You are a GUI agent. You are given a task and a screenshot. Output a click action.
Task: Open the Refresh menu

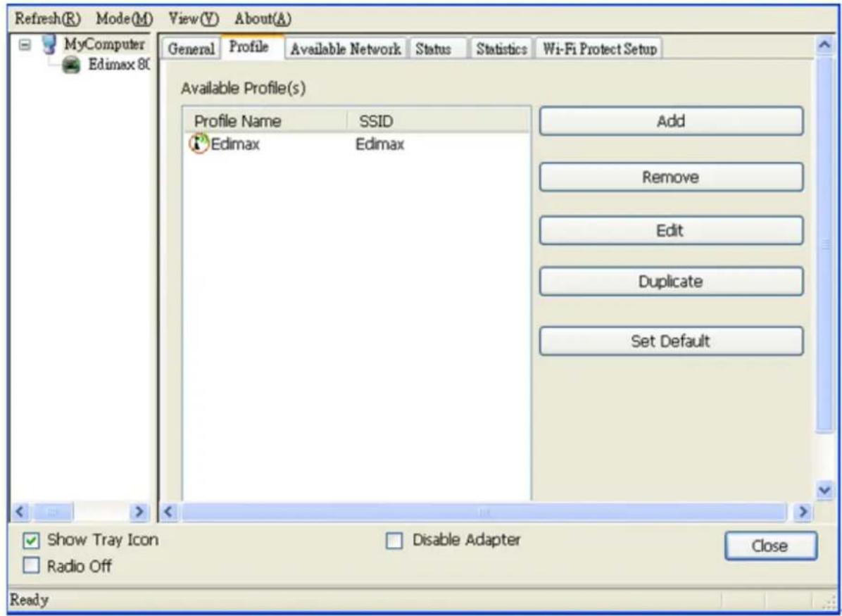coord(47,19)
